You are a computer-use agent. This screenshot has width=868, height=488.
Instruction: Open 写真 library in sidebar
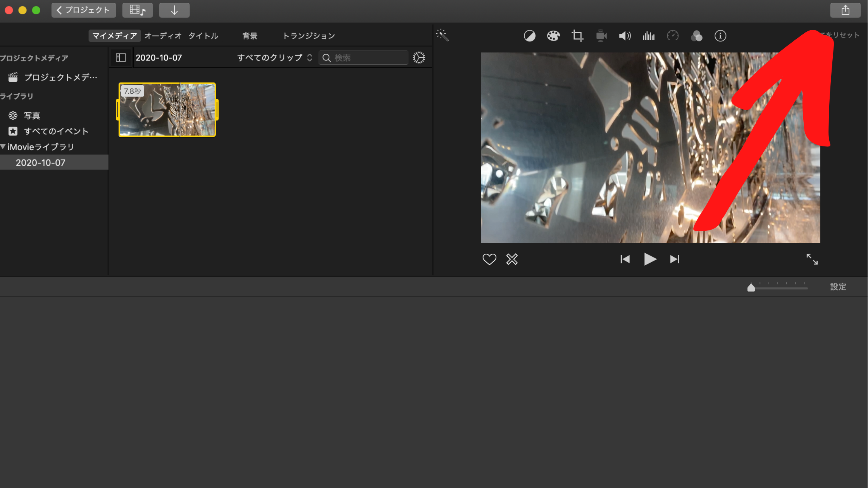click(24, 116)
